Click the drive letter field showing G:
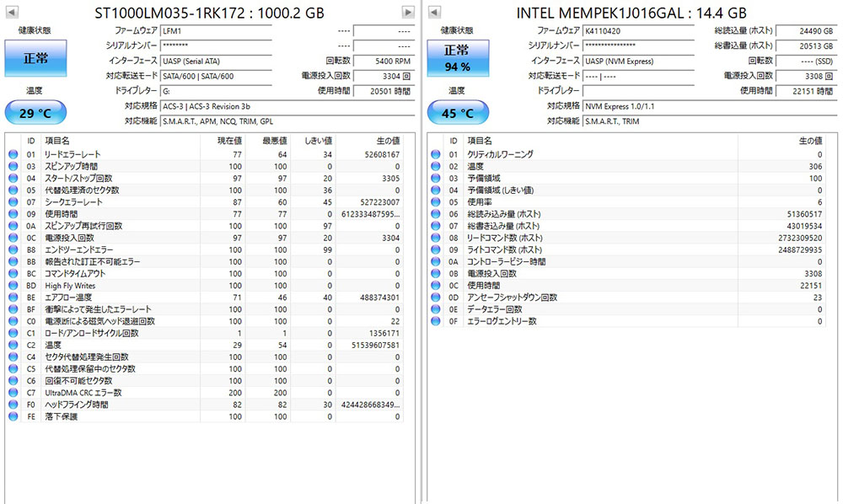The height and width of the screenshot is (504, 843). coord(216,90)
